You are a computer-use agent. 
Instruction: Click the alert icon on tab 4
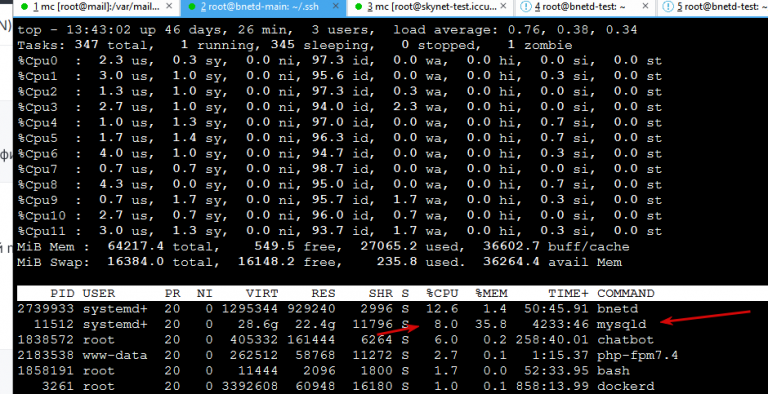pyautogui.click(x=526, y=7)
